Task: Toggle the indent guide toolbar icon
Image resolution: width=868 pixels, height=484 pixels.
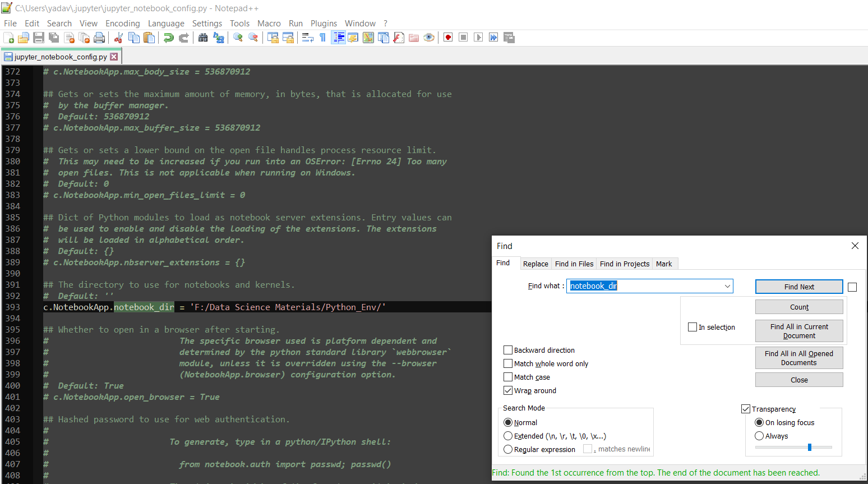Action: pos(338,38)
